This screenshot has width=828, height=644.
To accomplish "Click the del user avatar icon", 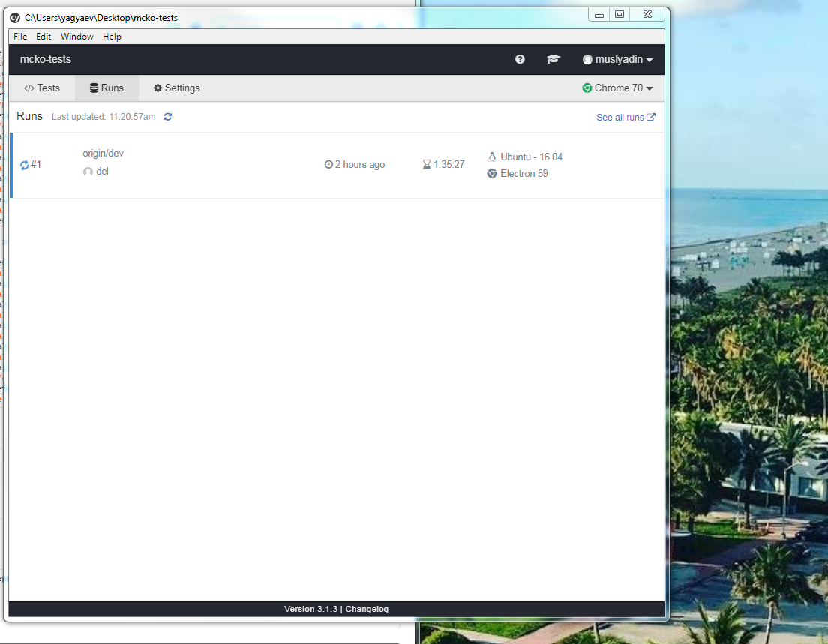I will [88, 171].
